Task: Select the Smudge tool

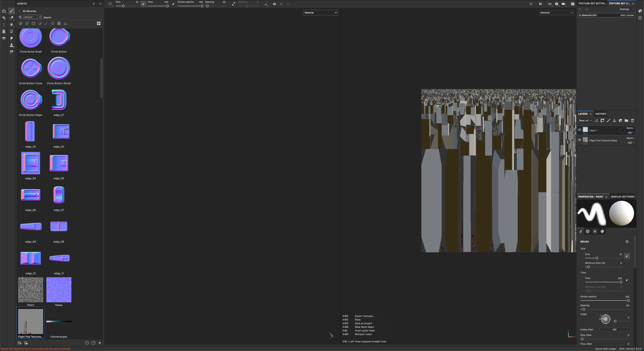Action: pos(11,38)
